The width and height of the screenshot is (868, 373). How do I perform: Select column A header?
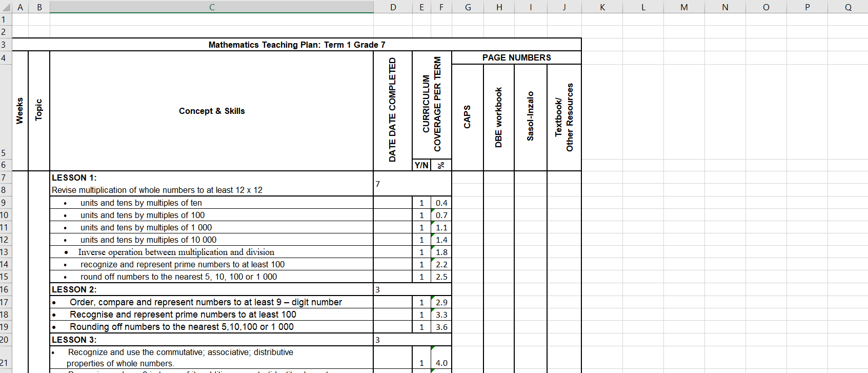click(x=20, y=7)
